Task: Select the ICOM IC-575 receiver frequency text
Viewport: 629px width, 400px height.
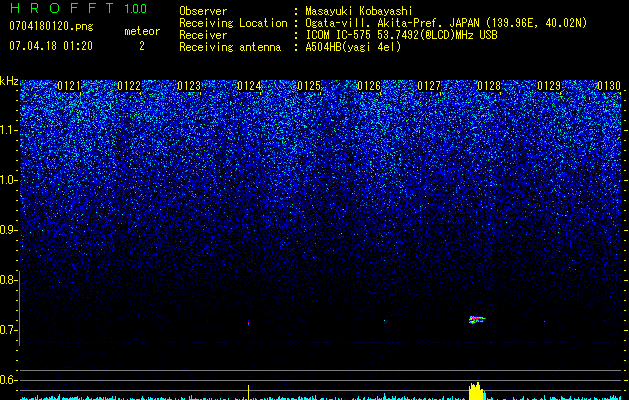Action: (401, 35)
